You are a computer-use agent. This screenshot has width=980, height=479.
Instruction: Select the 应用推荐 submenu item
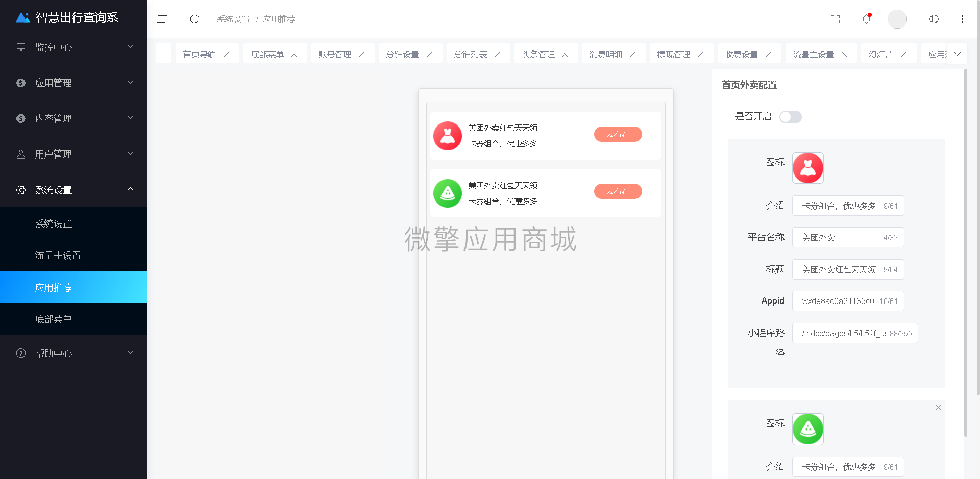pyautogui.click(x=73, y=287)
